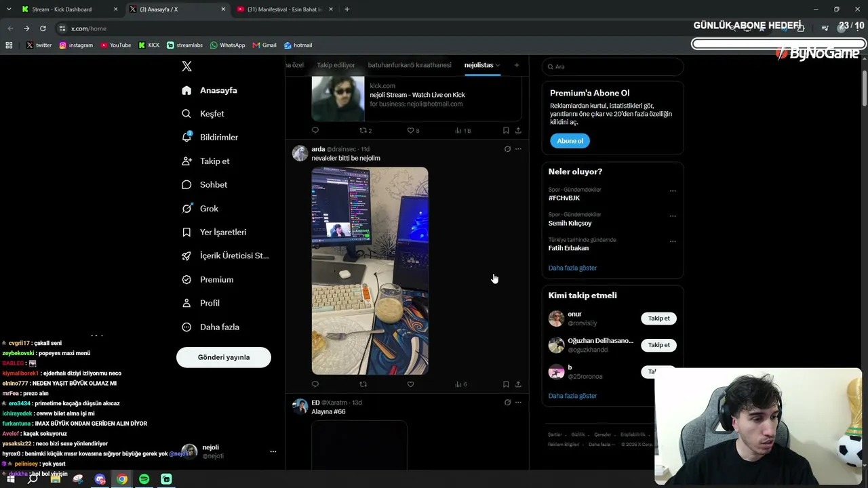
Task: Open the nejoli Stream Kick link card
Action: (416, 99)
